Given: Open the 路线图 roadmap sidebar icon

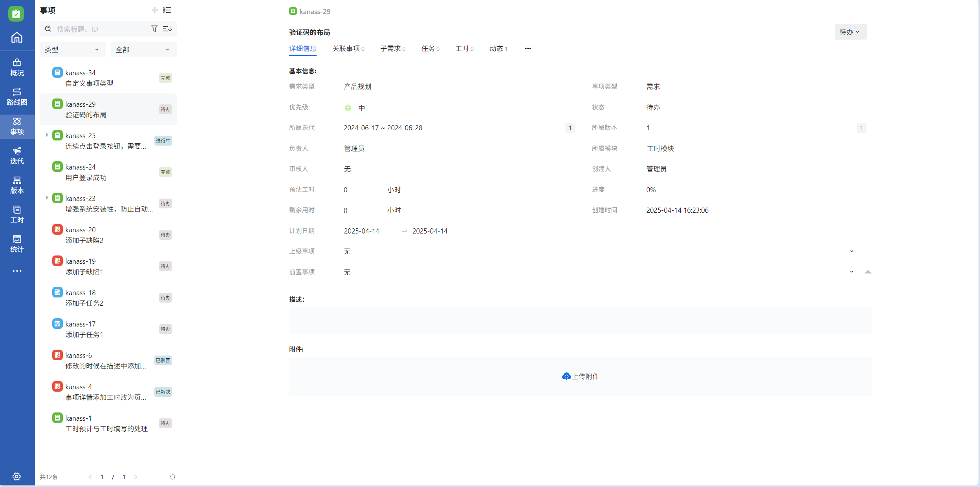Looking at the screenshot, I should click(x=17, y=97).
